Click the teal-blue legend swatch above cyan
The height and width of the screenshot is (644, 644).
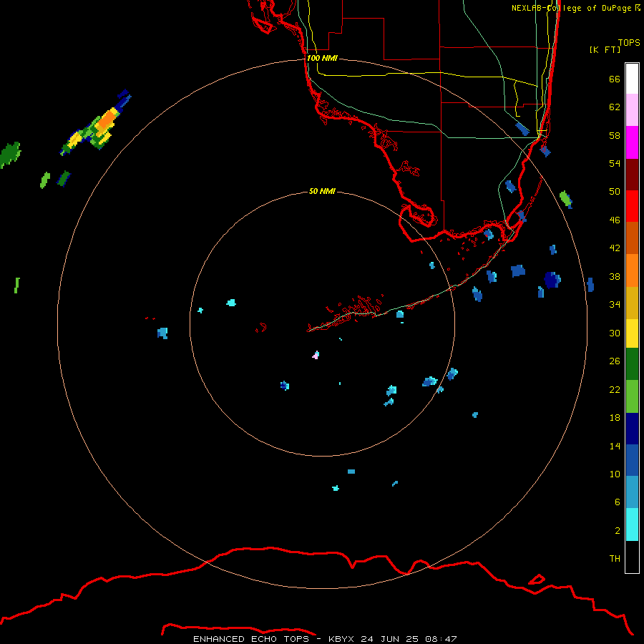pyautogui.click(x=632, y=492)
